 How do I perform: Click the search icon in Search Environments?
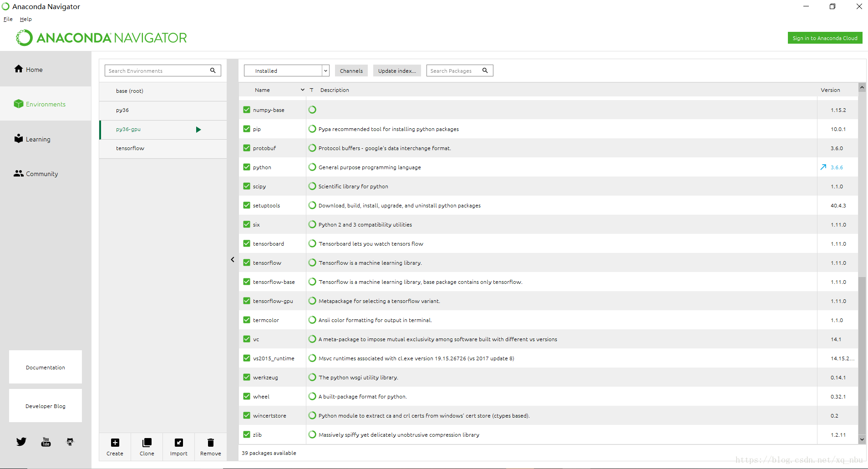point(213,71)
